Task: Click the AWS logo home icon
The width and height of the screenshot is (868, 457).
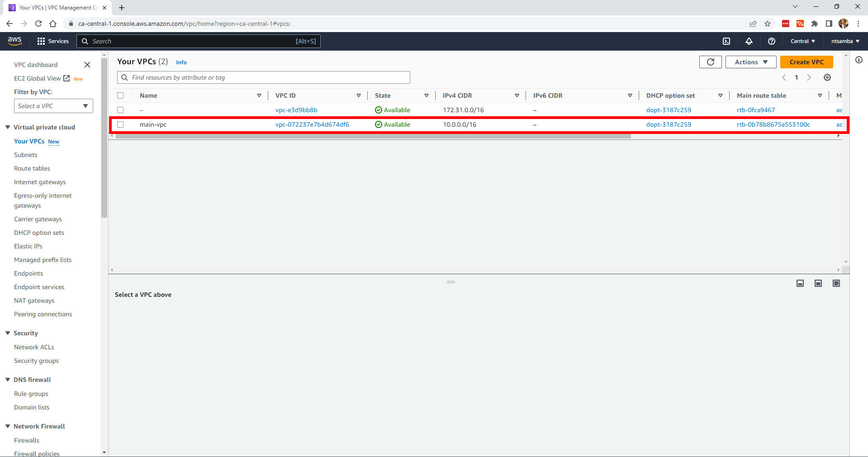Action: (x=14, y=41)
